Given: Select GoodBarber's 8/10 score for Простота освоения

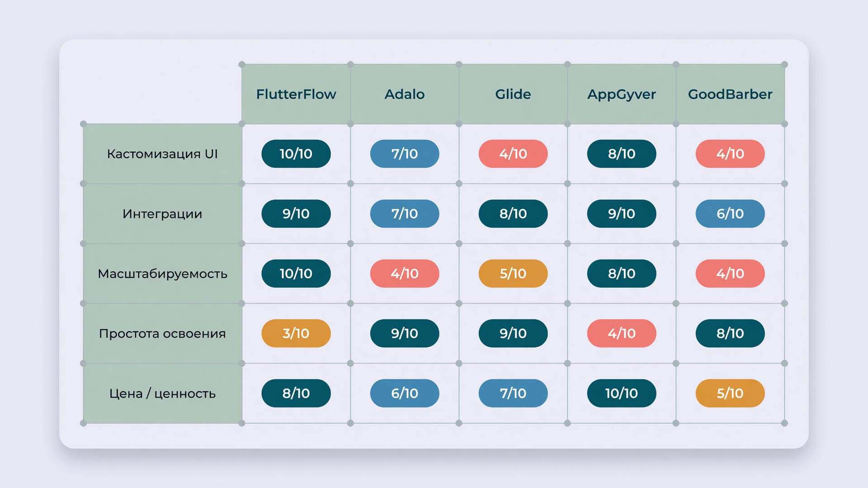Looking at the screenshot, I should 730,333.
